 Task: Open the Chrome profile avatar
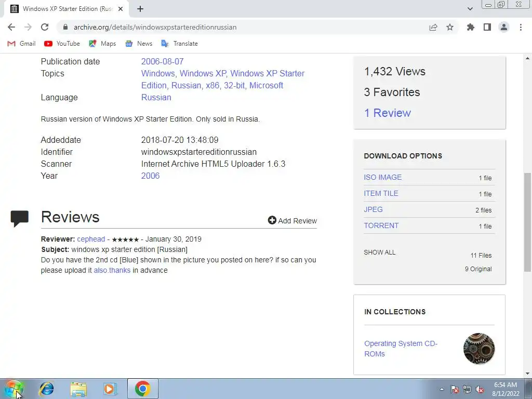coord(504,27)
